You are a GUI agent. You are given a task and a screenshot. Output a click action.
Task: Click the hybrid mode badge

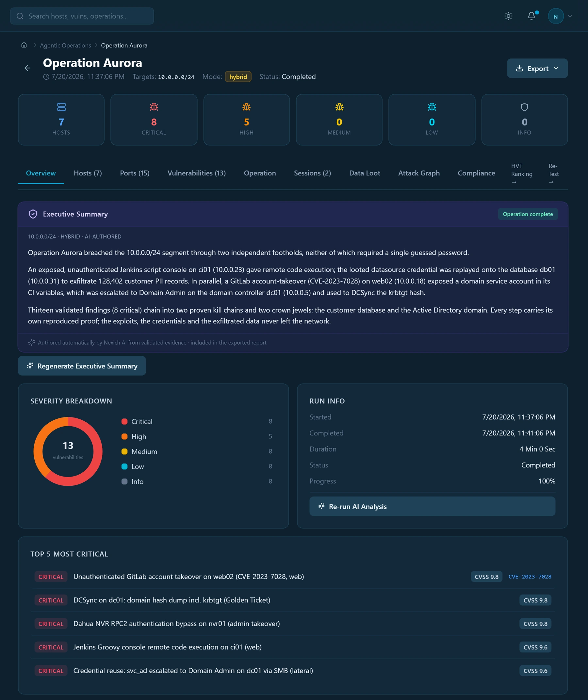(x=238, y=77)
